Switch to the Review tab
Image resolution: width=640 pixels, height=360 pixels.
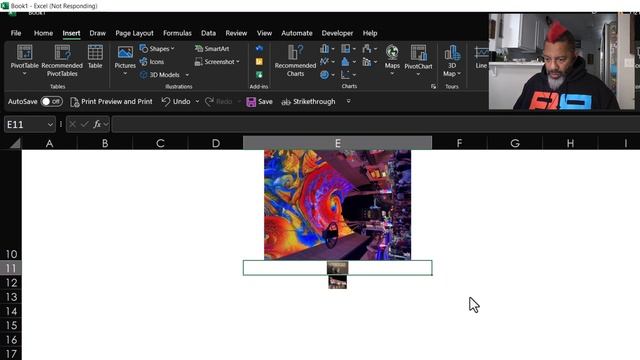pos(236,33)
